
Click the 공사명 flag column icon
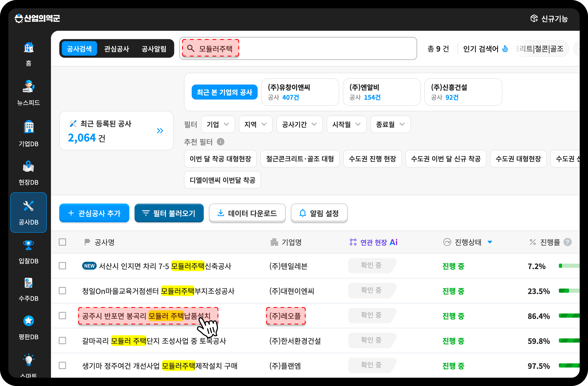87,242
